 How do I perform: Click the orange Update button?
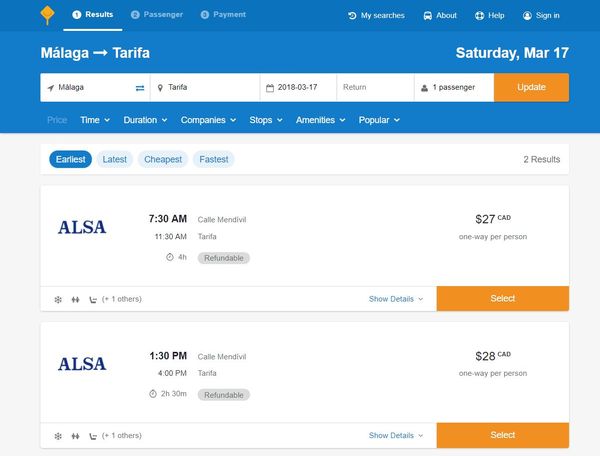(x=531, y=87)
